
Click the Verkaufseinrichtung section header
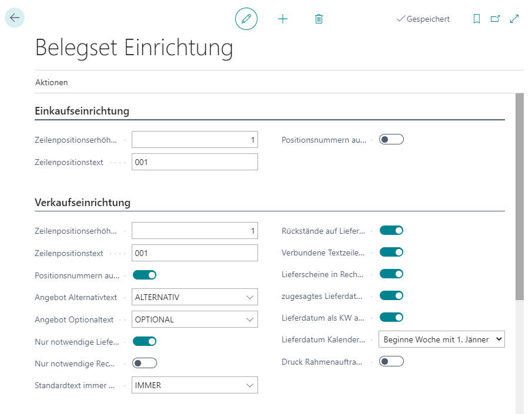(x=83, y=203)
